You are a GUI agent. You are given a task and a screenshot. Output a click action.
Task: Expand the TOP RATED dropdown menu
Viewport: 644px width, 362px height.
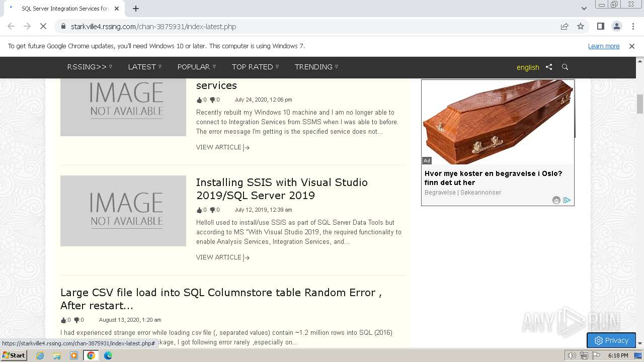click(255, 67)
